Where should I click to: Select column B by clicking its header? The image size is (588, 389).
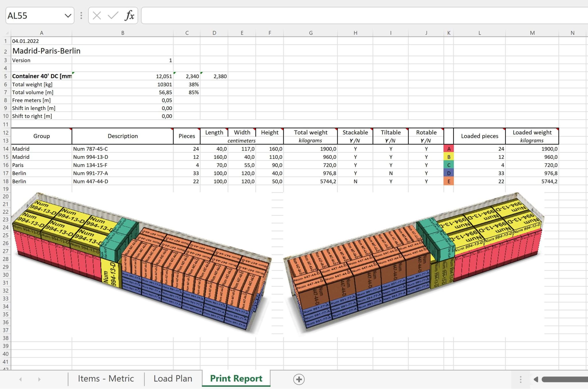pyautogui.click(x=123, y=32)
